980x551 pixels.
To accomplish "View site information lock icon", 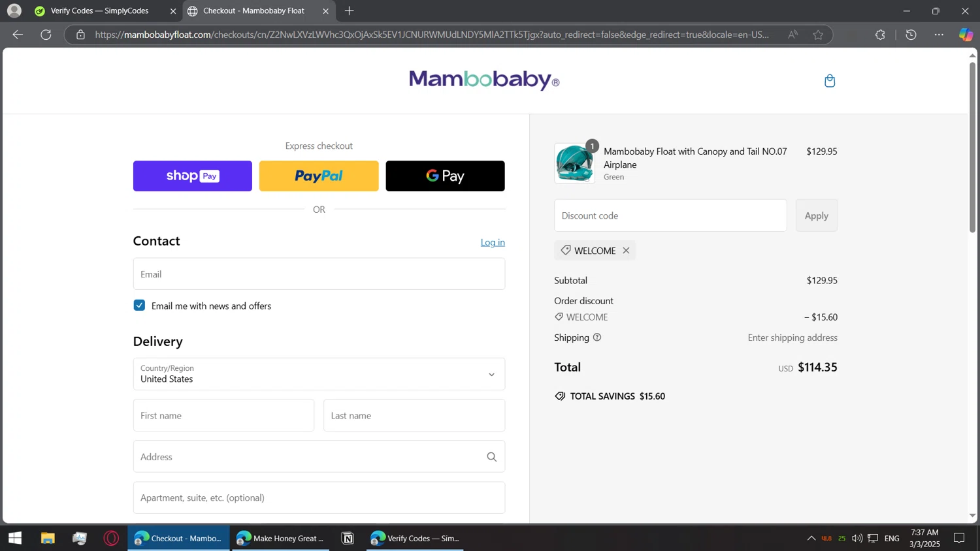I will pos(80,35).
